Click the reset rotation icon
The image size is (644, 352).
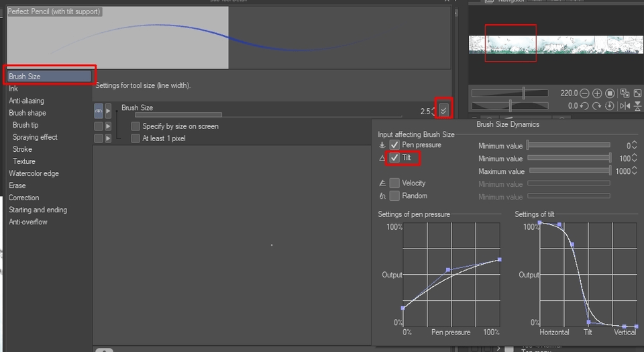(610, 106)
